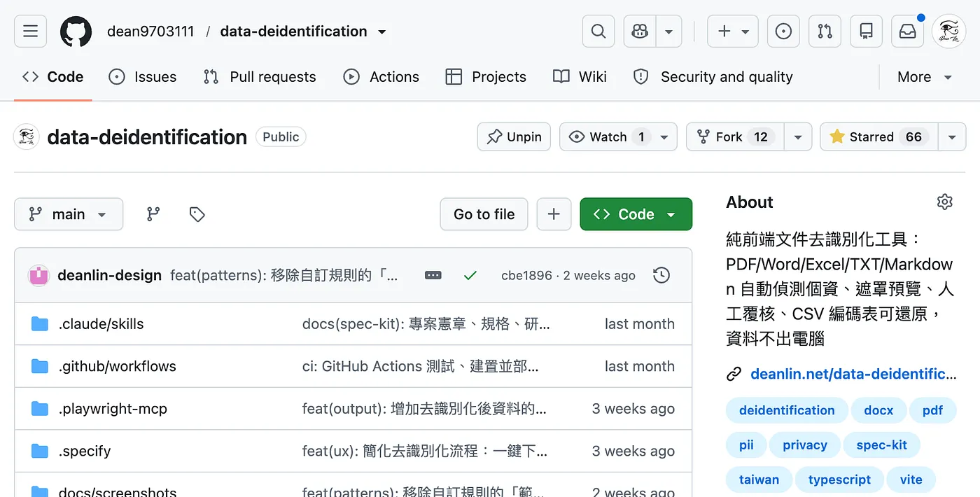This screenshot has width=980, height=497.
Task: Open the .playwright-mcp folder
Action: 113,409
